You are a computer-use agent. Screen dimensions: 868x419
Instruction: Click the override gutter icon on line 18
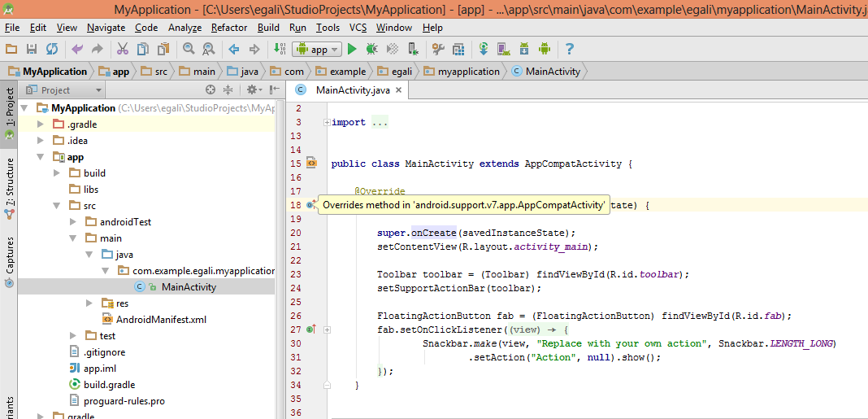click(310, 204)
